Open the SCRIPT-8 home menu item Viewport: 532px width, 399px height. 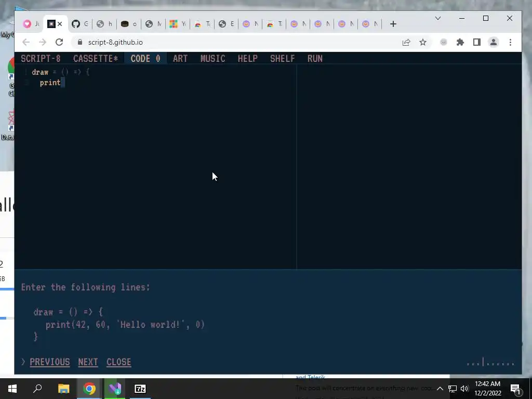tap(41, 58)
